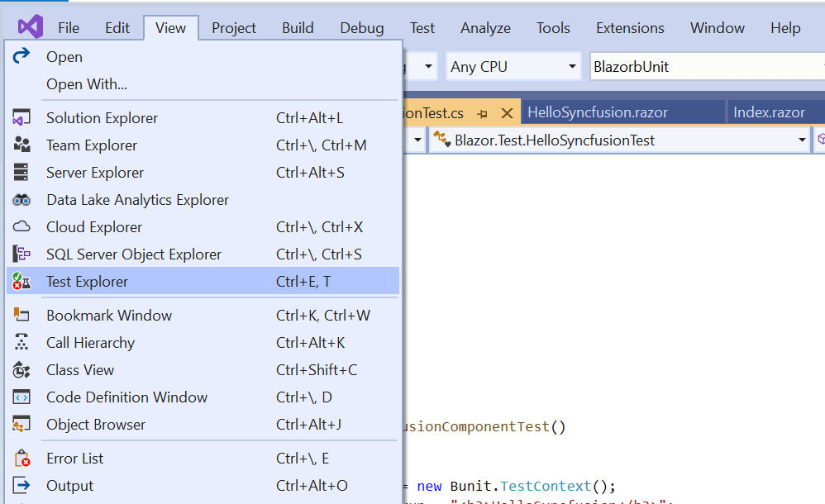Click 'Bunit' in the code line

pyautogui.click(x=471, y=486)
